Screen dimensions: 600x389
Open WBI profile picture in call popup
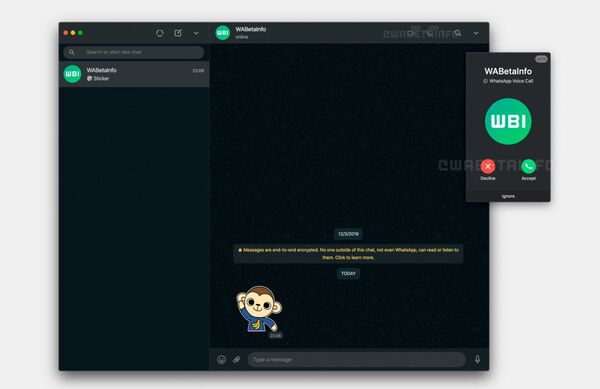[508, 121]
